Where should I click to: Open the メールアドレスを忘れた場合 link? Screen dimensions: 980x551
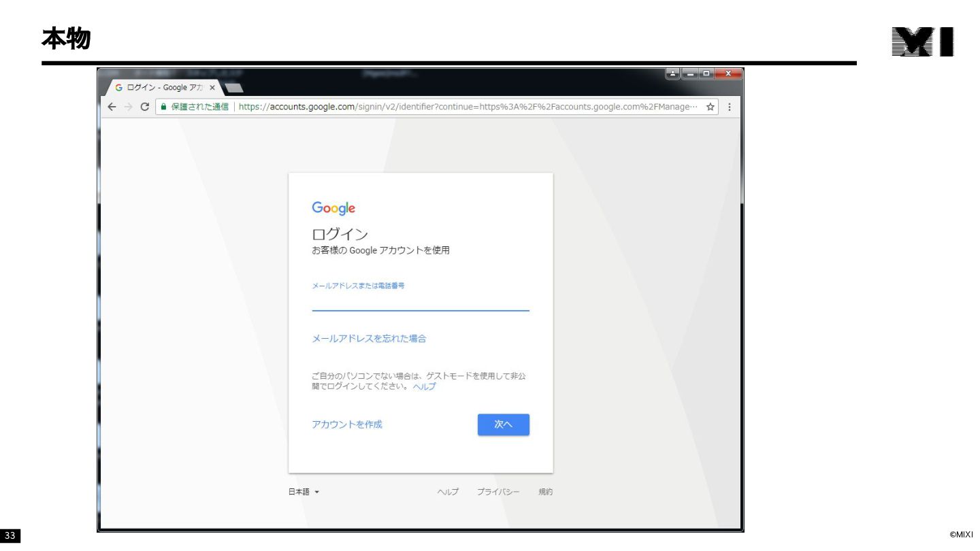coord(369,338)
